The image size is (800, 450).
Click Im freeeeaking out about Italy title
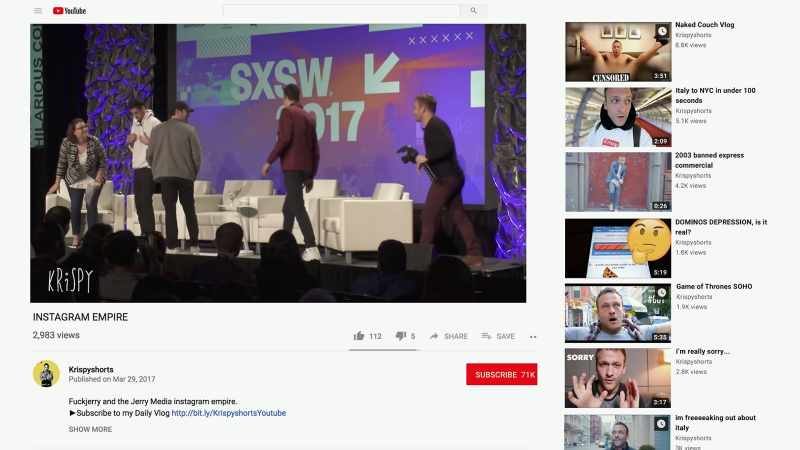coord(715,422)
